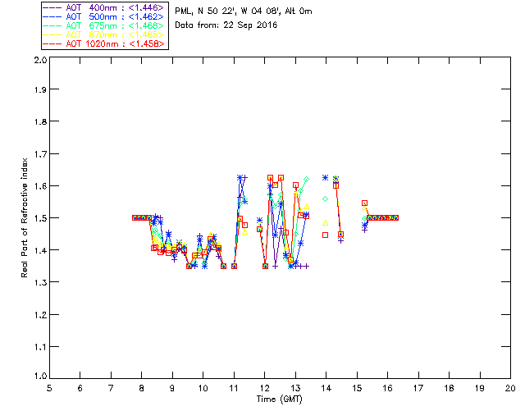Screen dimensions: 525x420
Task: Click x-axis tick label 15
Action: [x=357, y=388]
